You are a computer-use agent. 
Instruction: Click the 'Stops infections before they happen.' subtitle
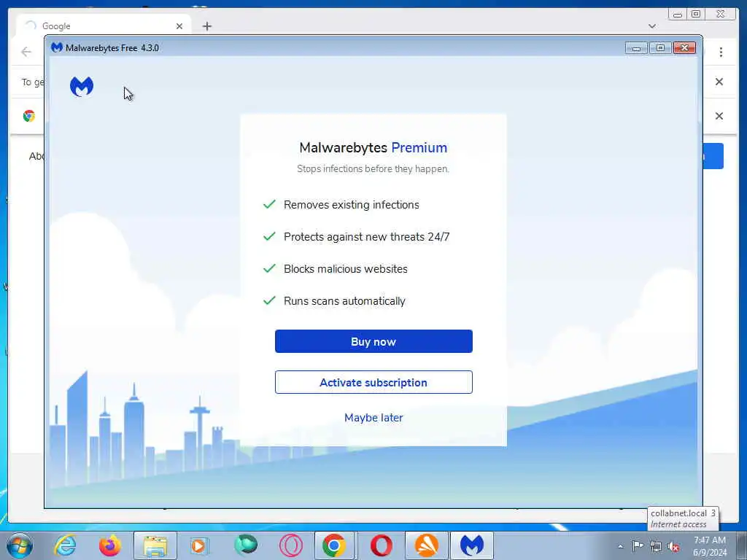pyautogui.click(x=373, y=168)
